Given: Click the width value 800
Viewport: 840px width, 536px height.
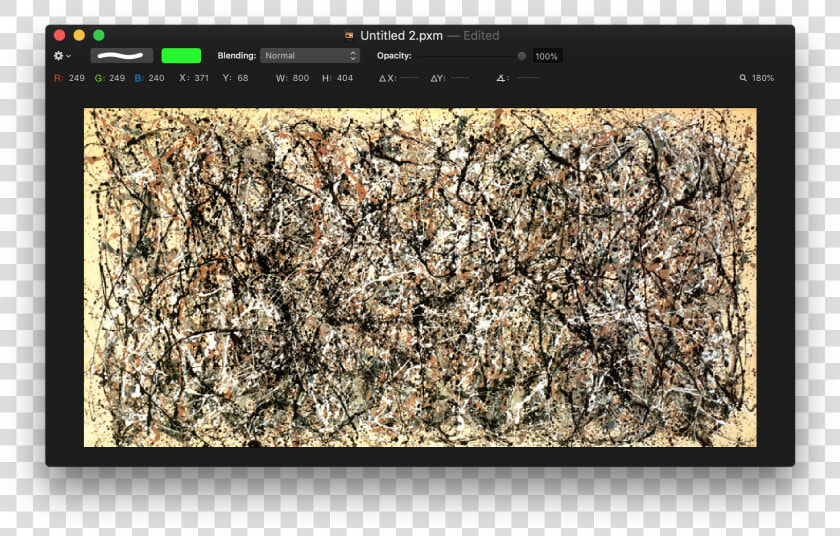Looking at the screenshot, I should click(301, 78).
